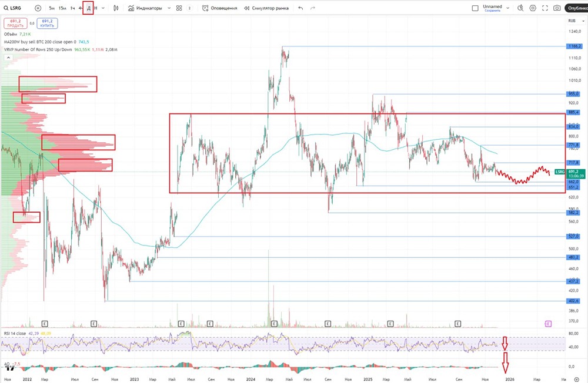Create an alert via Оповещения
This screenshot has width=588, height=383.
pos(220,8)
